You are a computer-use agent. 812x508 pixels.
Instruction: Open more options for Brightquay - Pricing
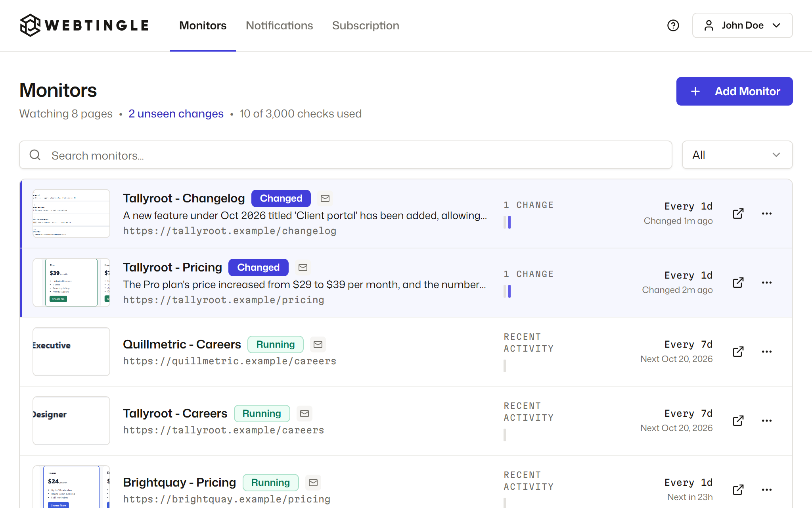coord(766,490)
